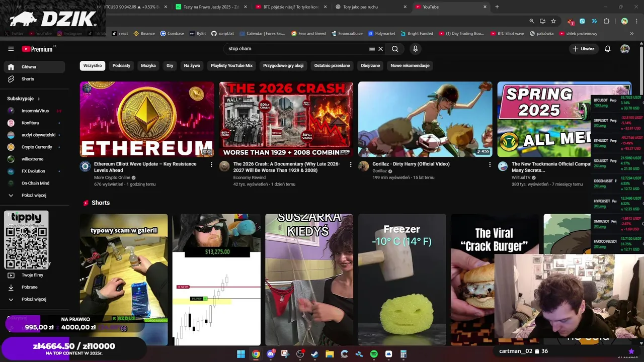Screen dimensions: 644x362
Task: Open the Freezer -10° C Short
Action: tap(402, 280)
